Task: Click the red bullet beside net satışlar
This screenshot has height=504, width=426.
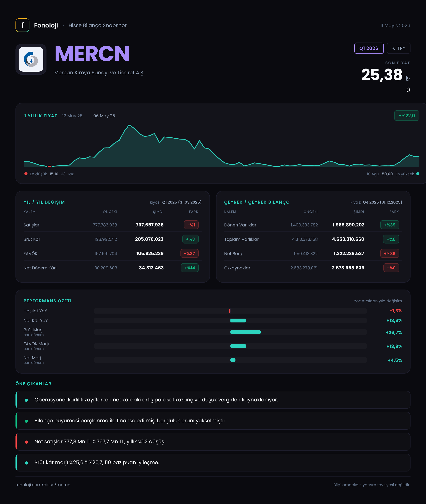Action: tap(26, 442)
